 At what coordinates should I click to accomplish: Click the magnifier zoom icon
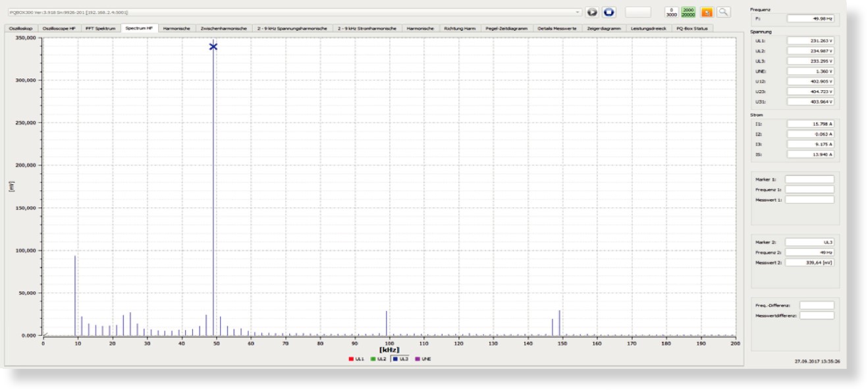coord(723,12)
